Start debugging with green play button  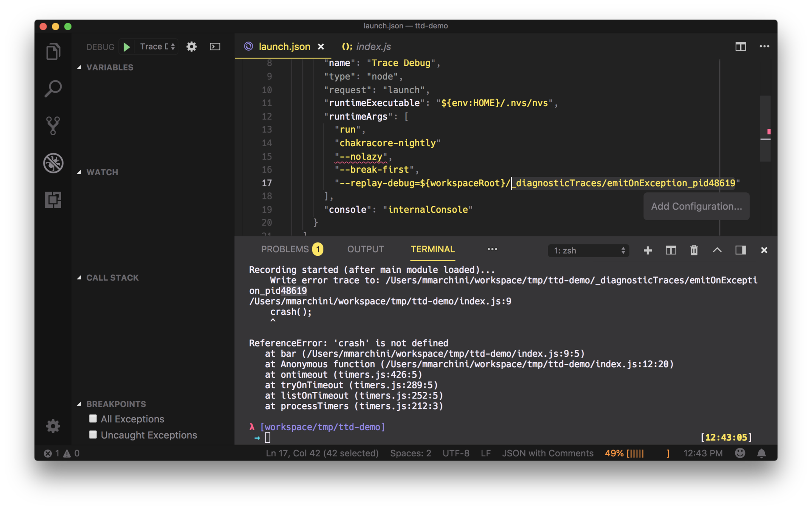(127, 47)
